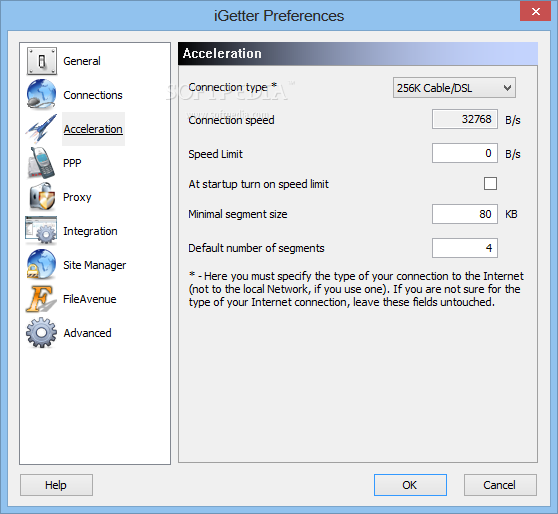Click the General switch icon

point(42,61)
